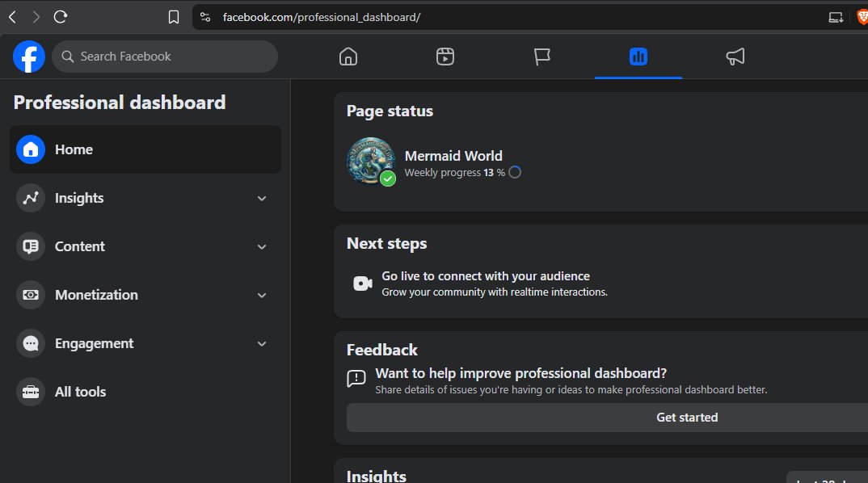Click the feedback speech bubble icon

click(356, 379)
